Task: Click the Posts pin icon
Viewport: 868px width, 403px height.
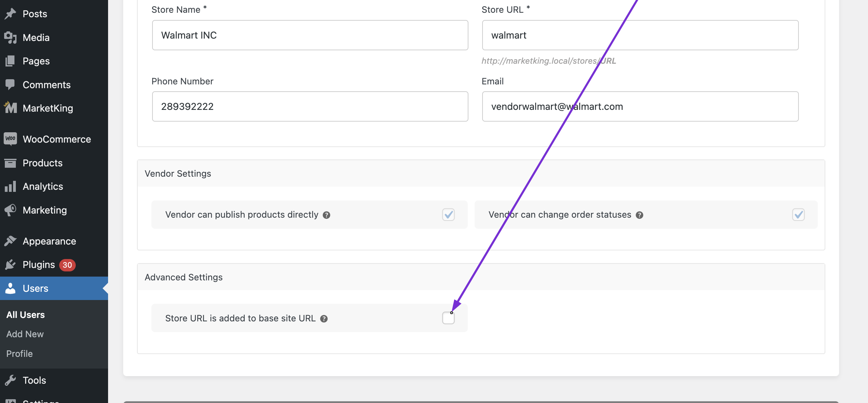Action: (x=10, y=13)
